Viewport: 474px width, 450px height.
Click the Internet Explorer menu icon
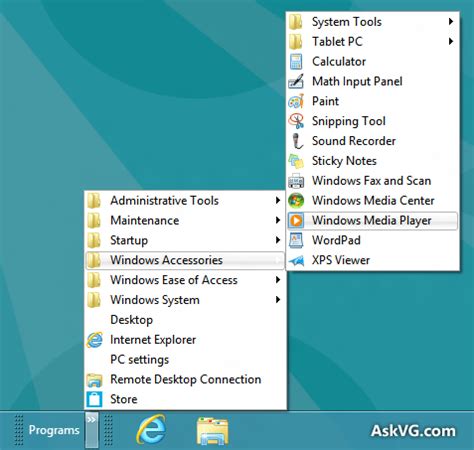(x=94, y=340)
